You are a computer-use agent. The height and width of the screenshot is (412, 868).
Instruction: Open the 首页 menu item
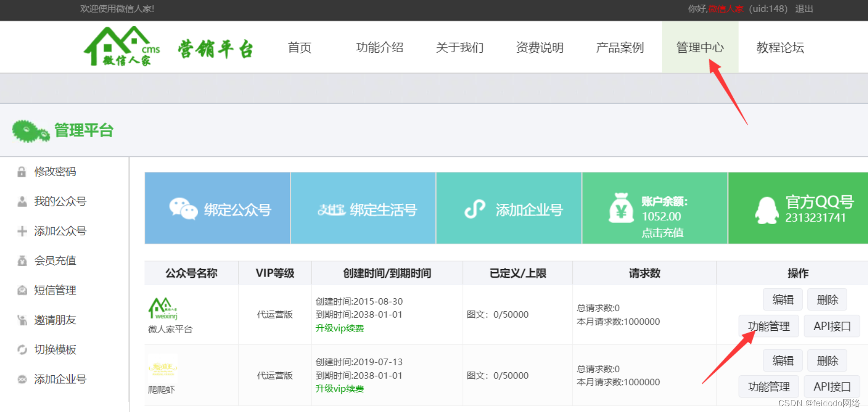click(300, 47)
